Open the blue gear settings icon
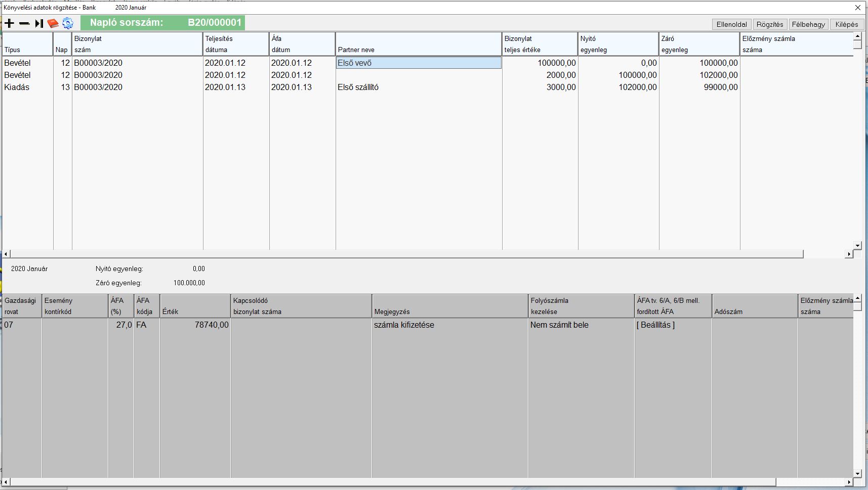 (68, 23)
